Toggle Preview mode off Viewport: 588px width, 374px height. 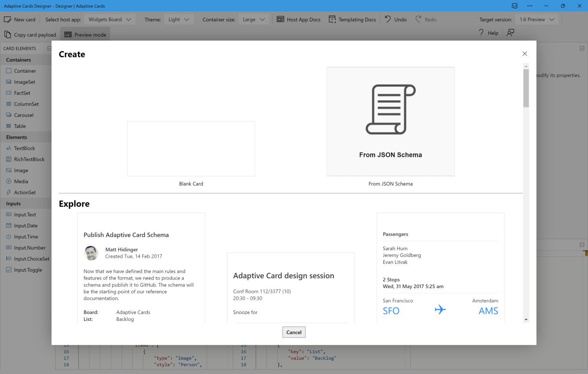coord(85,34)
